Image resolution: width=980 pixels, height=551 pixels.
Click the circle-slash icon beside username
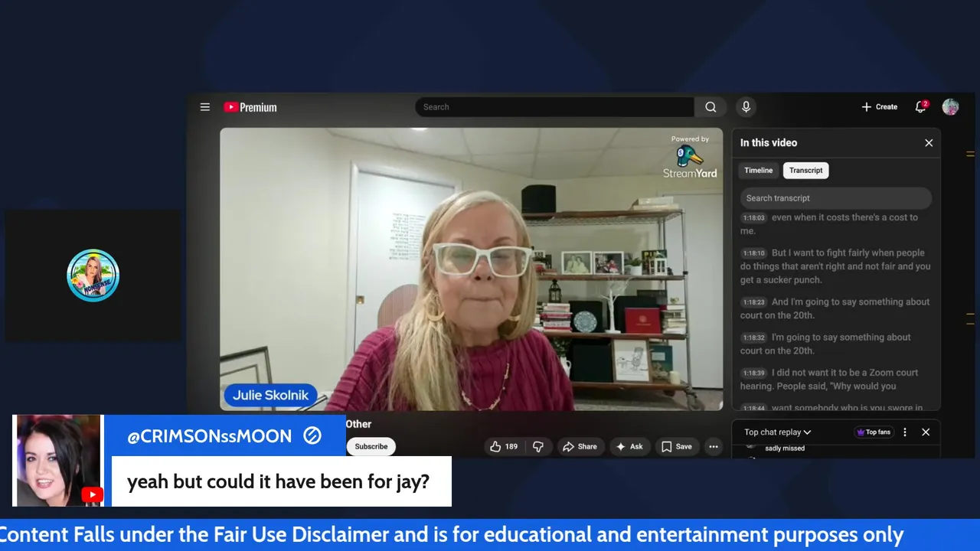pos(312,436)
